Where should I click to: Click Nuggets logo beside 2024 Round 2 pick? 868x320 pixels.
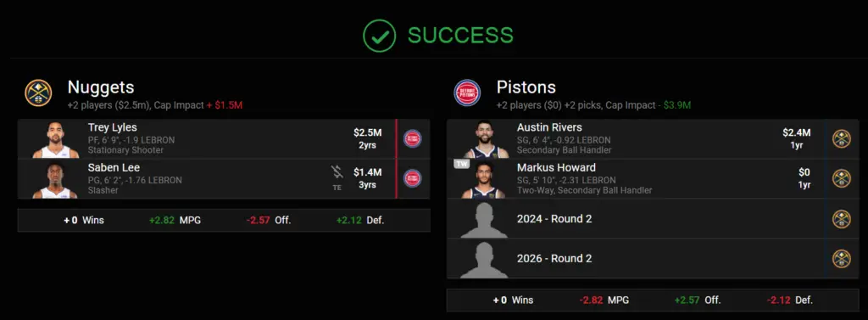(x=842, y=219)
